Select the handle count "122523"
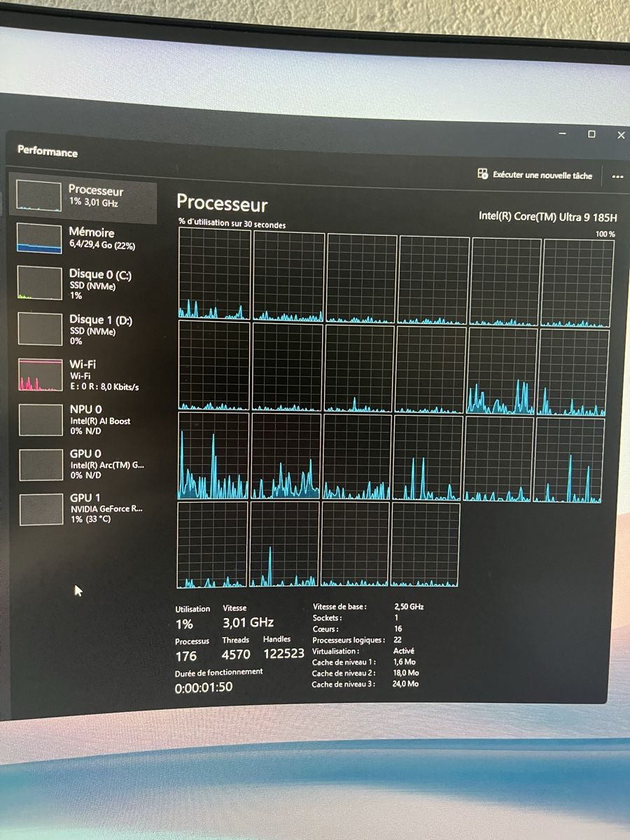Screen dimensions: 630x840 [x=283, y=654]
